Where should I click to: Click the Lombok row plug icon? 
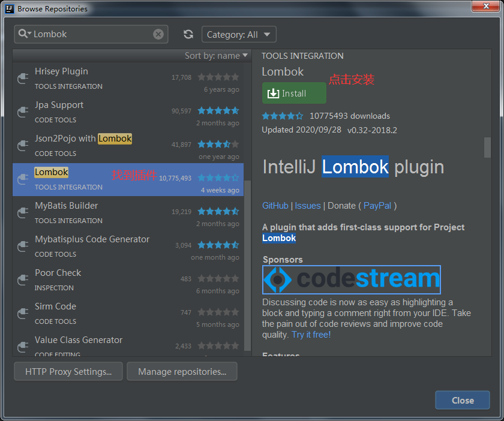coord(23,179)
